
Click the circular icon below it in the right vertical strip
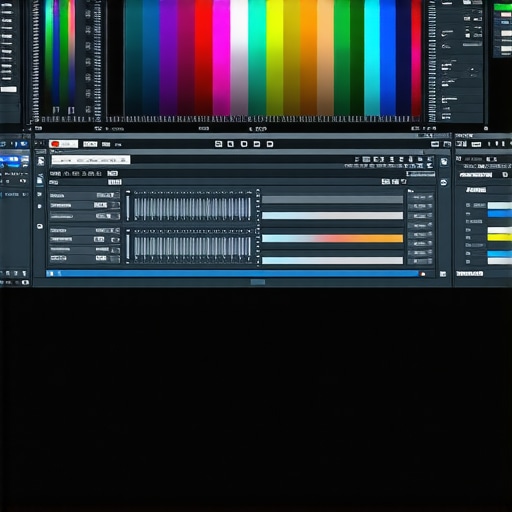(444, 182)
